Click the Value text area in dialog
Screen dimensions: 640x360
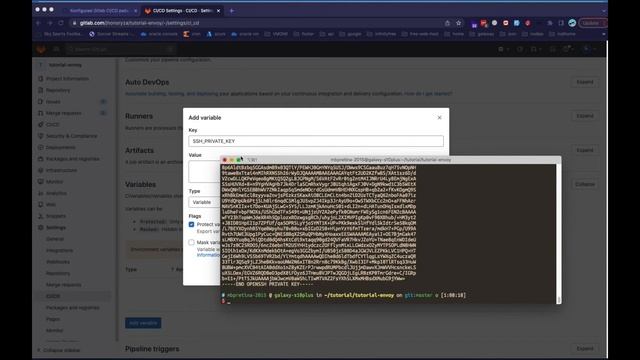point(204,171)
